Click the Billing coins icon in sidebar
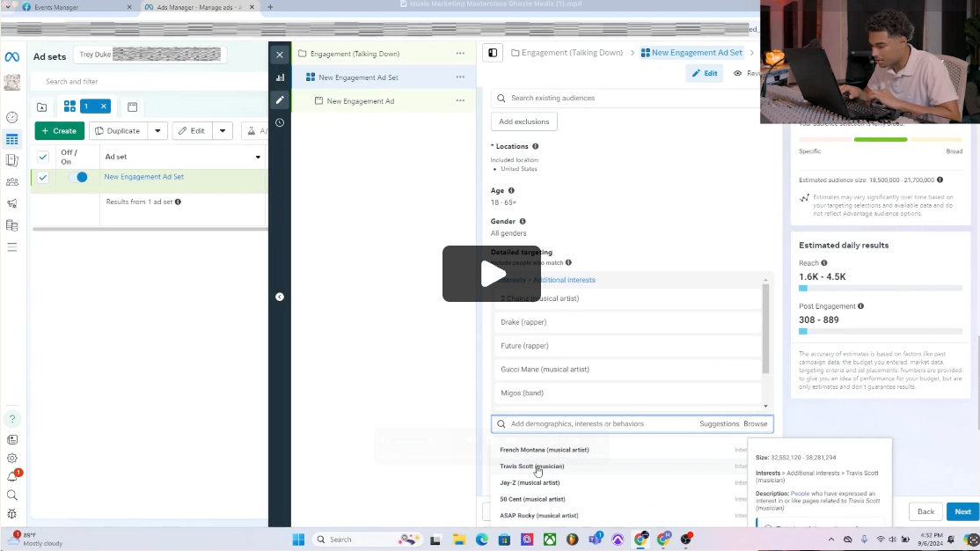 pyautogui.click(x=11, y=225)
